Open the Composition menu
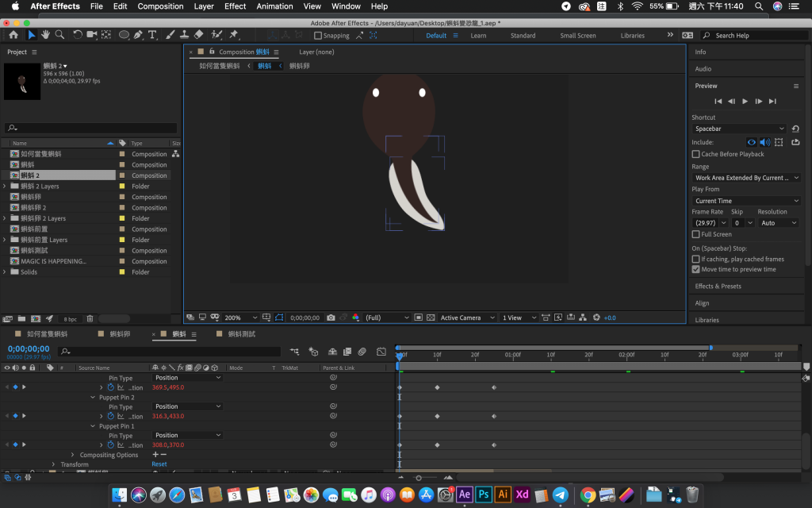Screen dimensions: 812x508 pos(160,6)
